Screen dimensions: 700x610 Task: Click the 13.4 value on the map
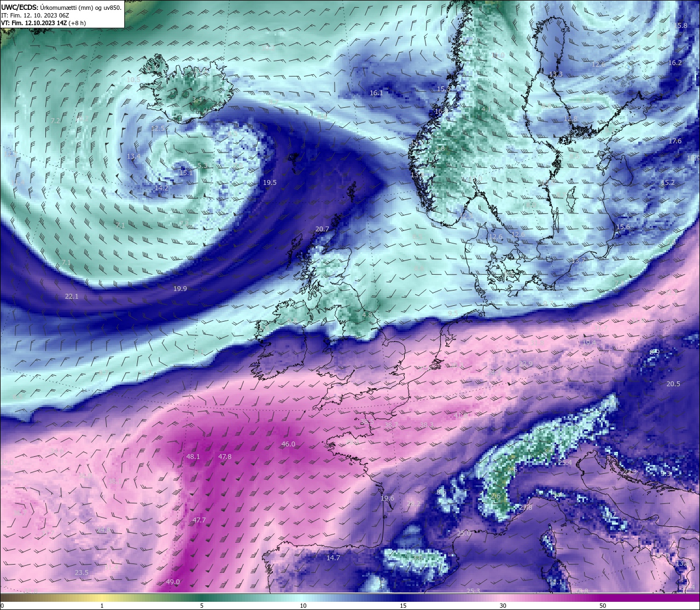[133, 156]
